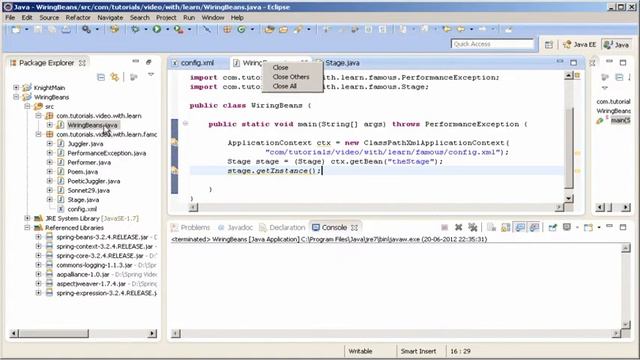Screen dimensions: 640x360
Task: Collapse All in Package Explorer toolbar
Action: click(x=101, y=77)
